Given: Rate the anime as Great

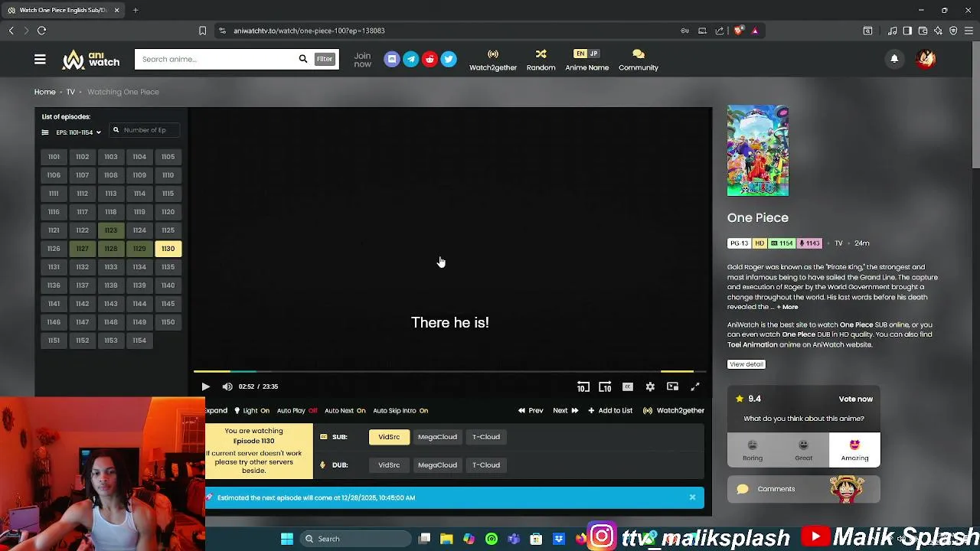Looking at the screenshot, I should pyautogui.click(x=803, y=450).
